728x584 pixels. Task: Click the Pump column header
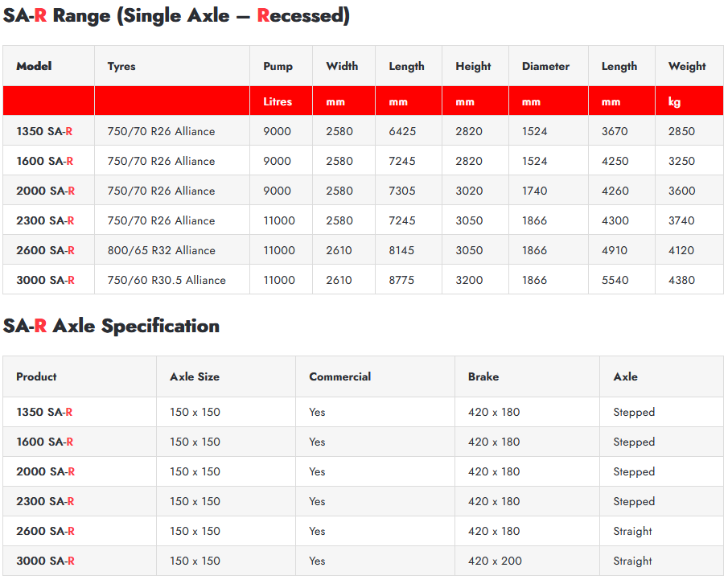[x=278, y=67]
